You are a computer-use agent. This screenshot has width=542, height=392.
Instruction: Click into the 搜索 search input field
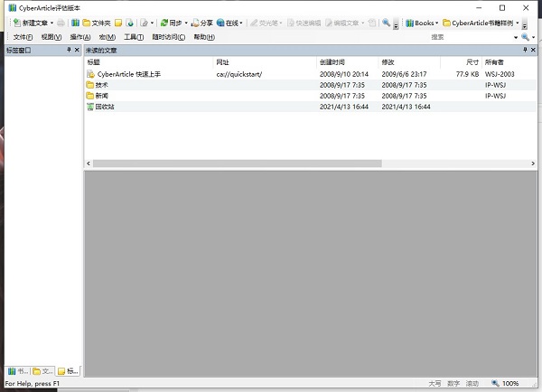tap(471, 37)
